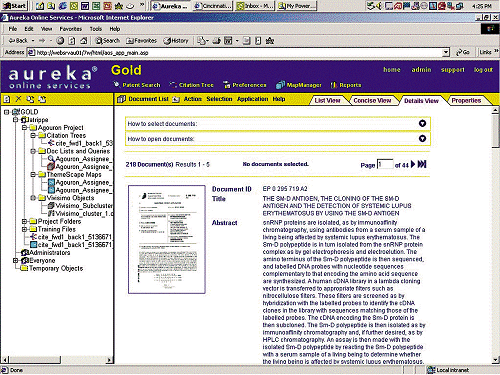Open MapManager
Viewport: 500px width, 375px height.
[x=299, y=85]
